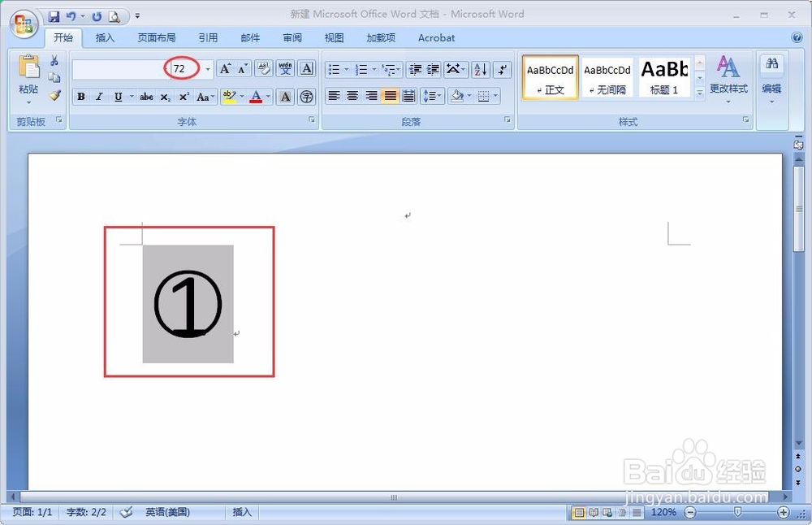The height and width of the screenshot is (525, 812).
Task: Apply the 标题 1 style
Action: (664, 77)
